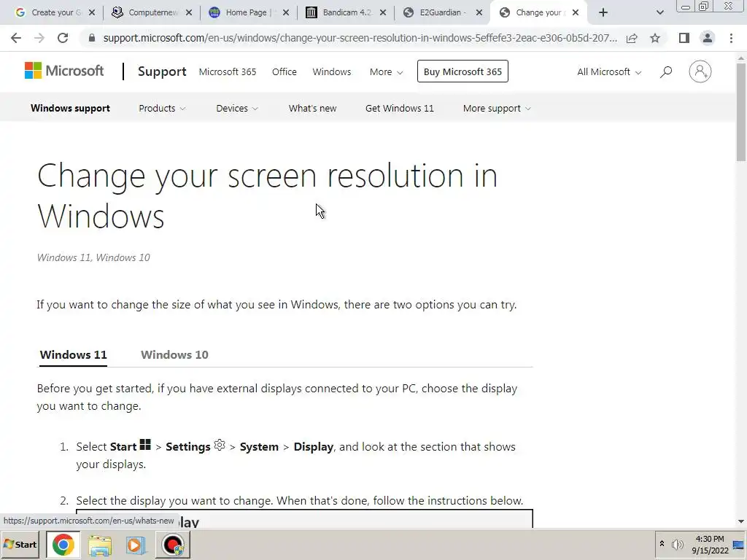Click the Windows support heading link

[x=71, y=109]
